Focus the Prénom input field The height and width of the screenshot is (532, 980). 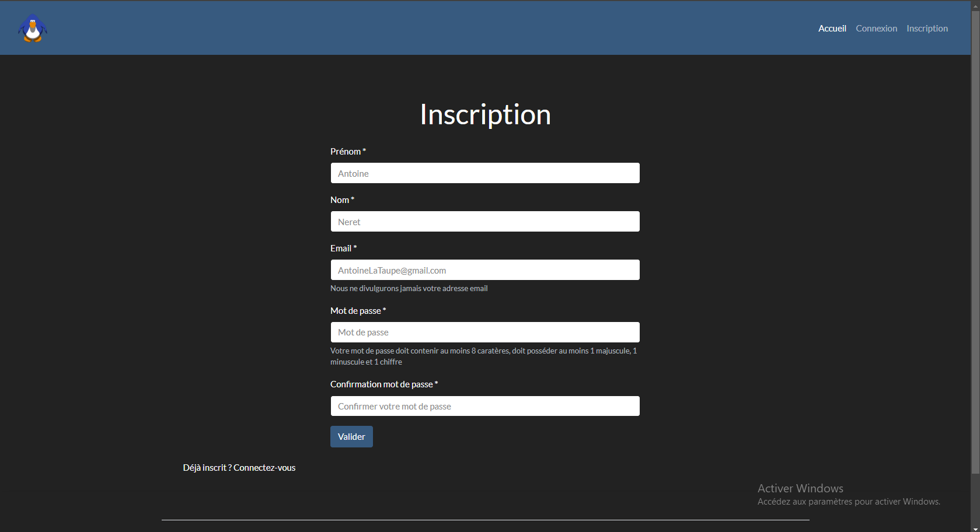click(x=484, y=173)
